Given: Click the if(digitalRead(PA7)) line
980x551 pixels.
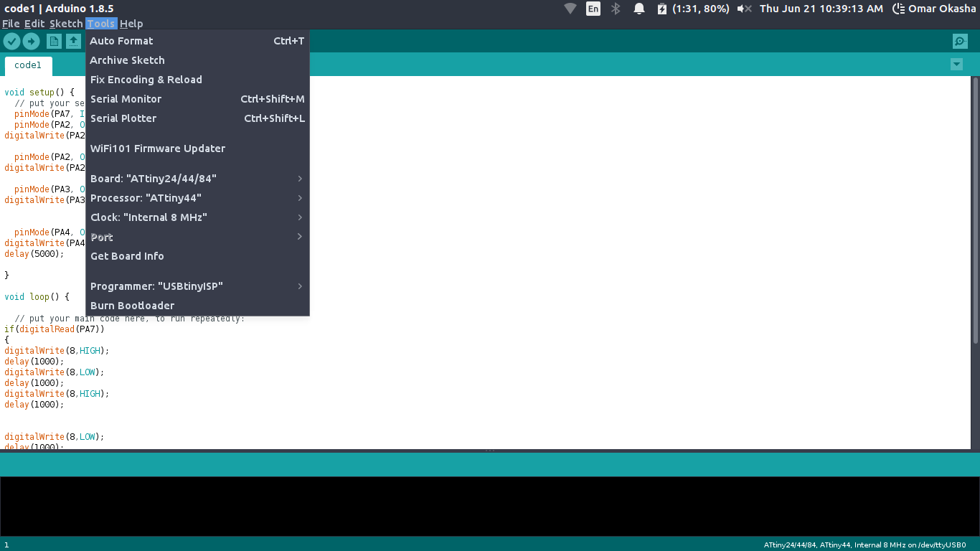Looking at the screenshot, I should click(x=55, y=329).
